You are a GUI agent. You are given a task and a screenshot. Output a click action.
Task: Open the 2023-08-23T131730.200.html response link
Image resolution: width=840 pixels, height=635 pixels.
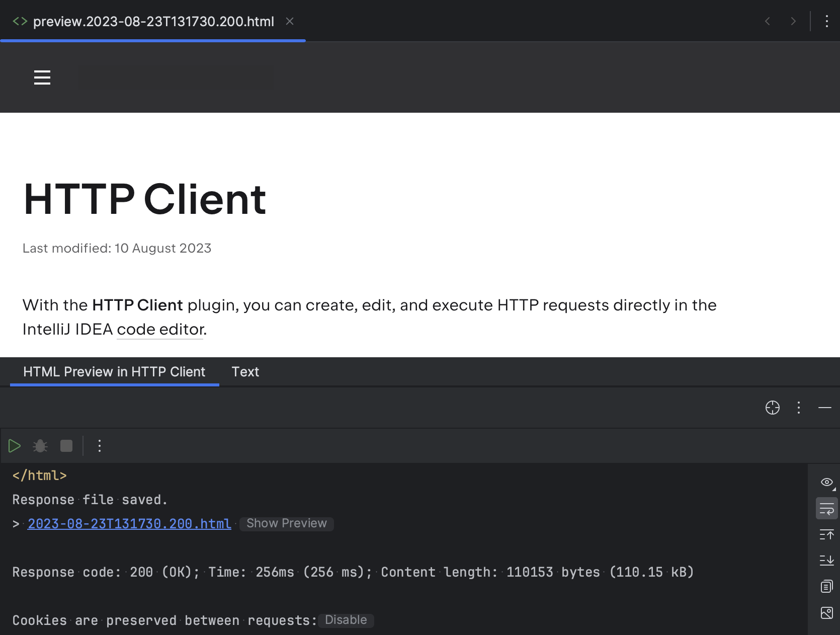coord(128,523)
